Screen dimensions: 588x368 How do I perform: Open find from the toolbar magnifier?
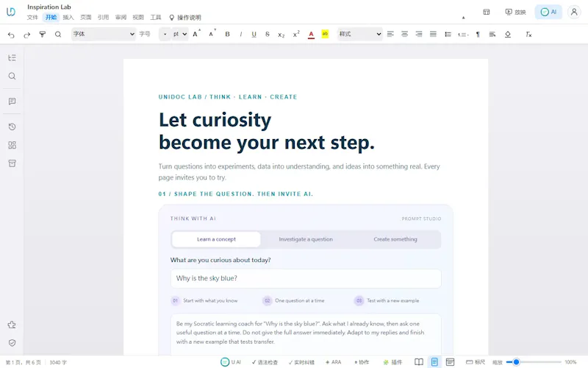coord(58,35)
